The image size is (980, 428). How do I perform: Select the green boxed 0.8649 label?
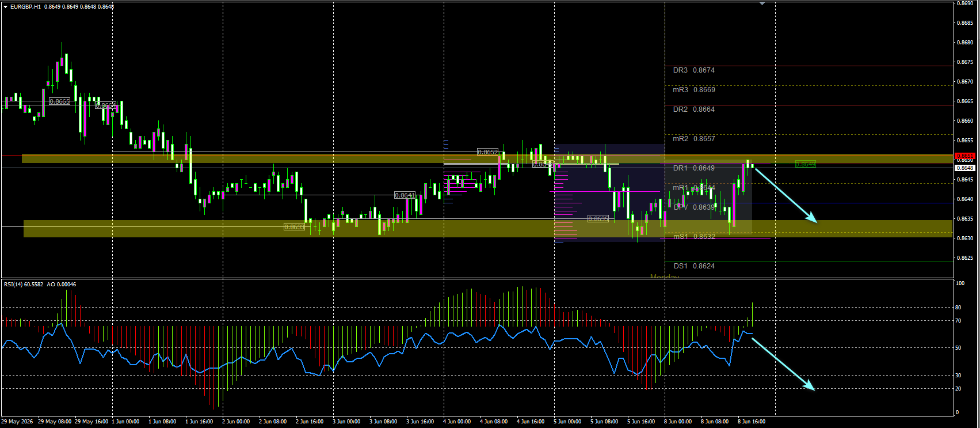(x=806, y=164)
